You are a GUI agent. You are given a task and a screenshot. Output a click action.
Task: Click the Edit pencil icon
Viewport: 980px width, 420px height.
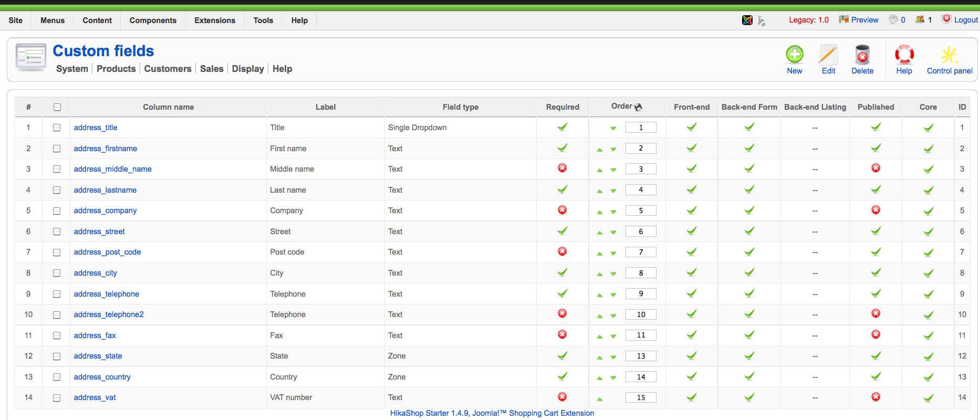(828, 55)
